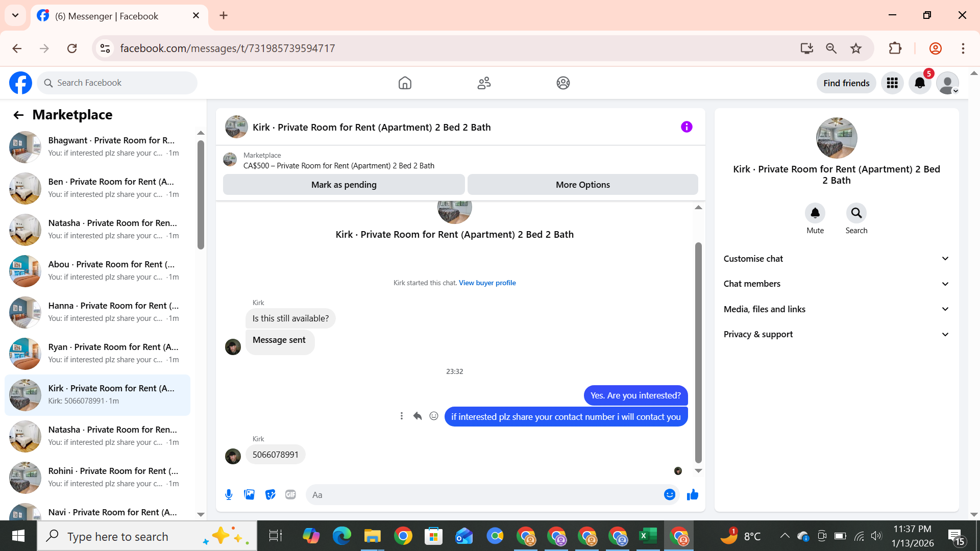Click the voice clip microphone icon
The width and height of the screenshot is (980, 551).
(x=229, y=494)
